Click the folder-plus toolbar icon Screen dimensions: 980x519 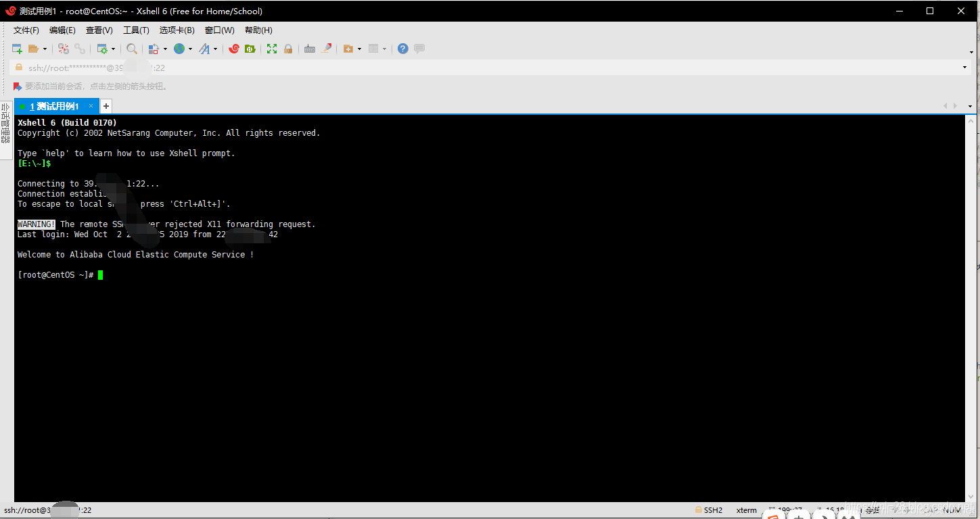(348, 49)
